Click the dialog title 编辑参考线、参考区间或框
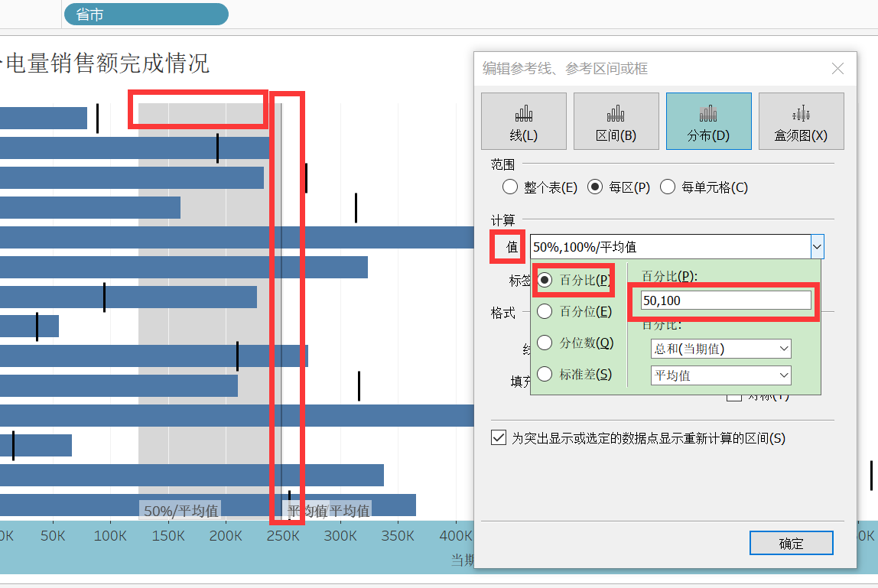This screenshot has height=588, width=878. pos(565,68)
